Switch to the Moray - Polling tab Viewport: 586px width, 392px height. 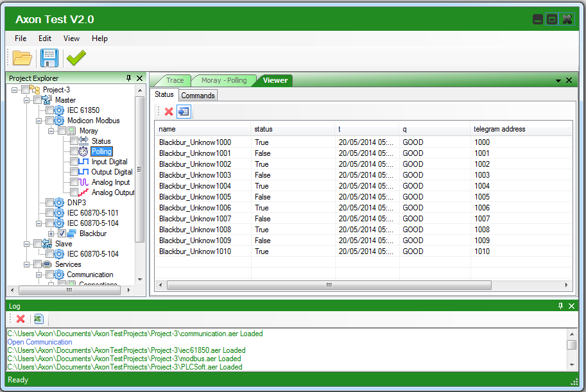[x=223, y=80]
